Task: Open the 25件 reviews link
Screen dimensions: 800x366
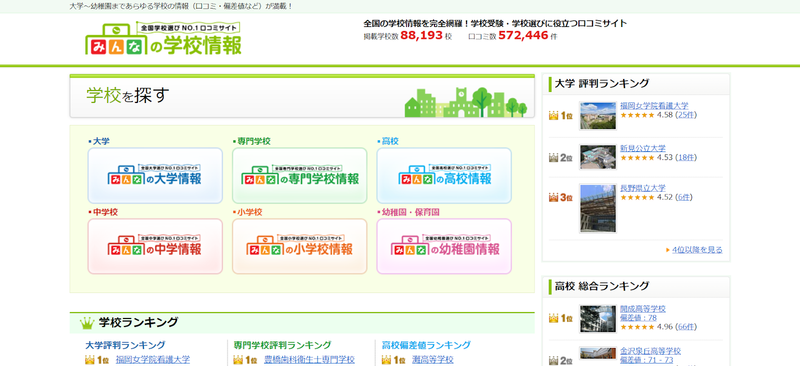Action: pyautogui.click(x=686, y=115)
